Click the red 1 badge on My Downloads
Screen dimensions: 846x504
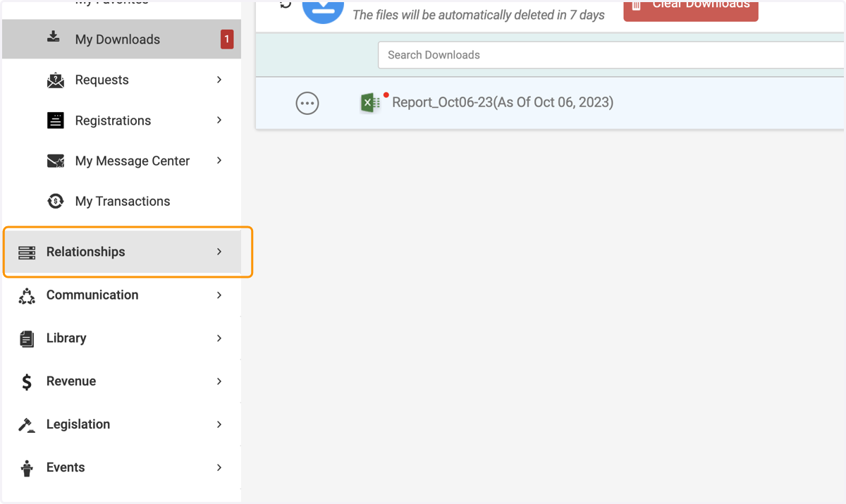227,39
